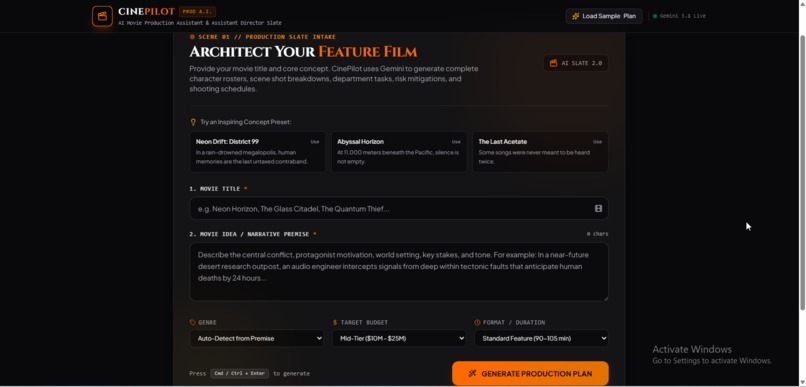Click the dollar sign target budget icon
Screen dimensions: 806x387
coord(335,323)
